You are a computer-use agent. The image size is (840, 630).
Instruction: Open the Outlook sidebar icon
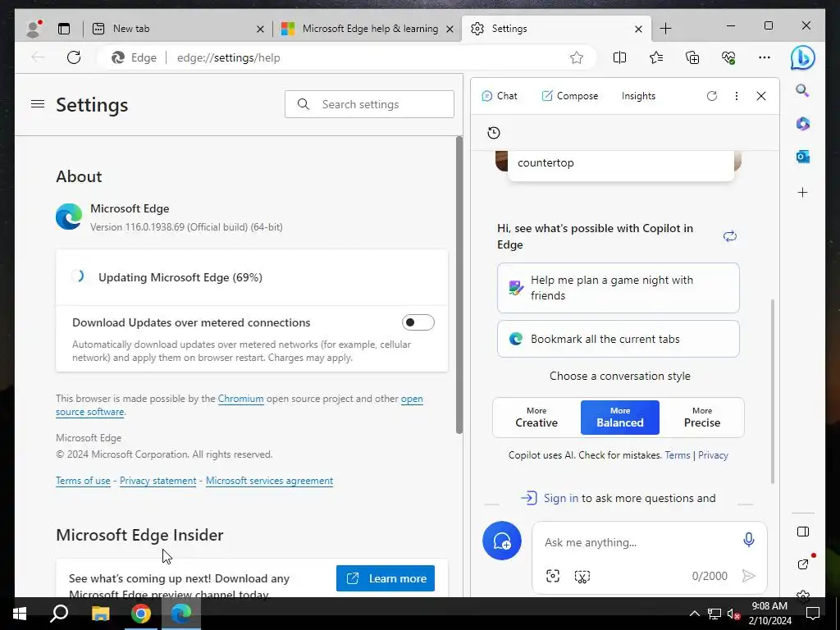802,157
